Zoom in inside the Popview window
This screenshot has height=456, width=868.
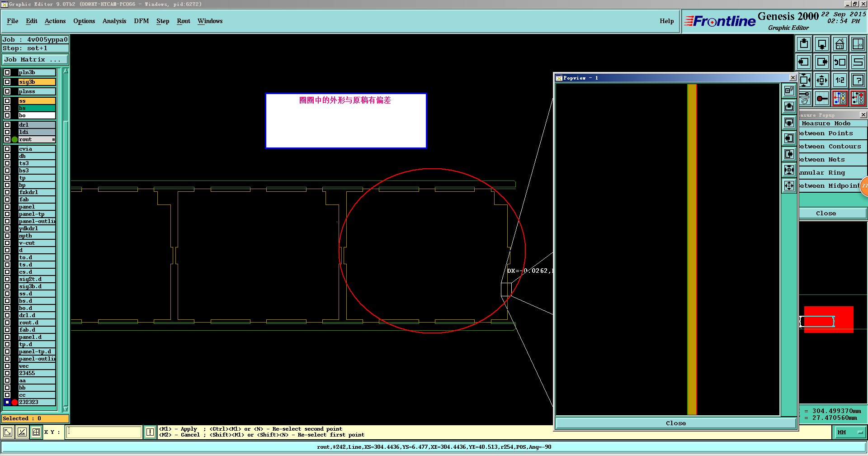[x=789, y=170]
